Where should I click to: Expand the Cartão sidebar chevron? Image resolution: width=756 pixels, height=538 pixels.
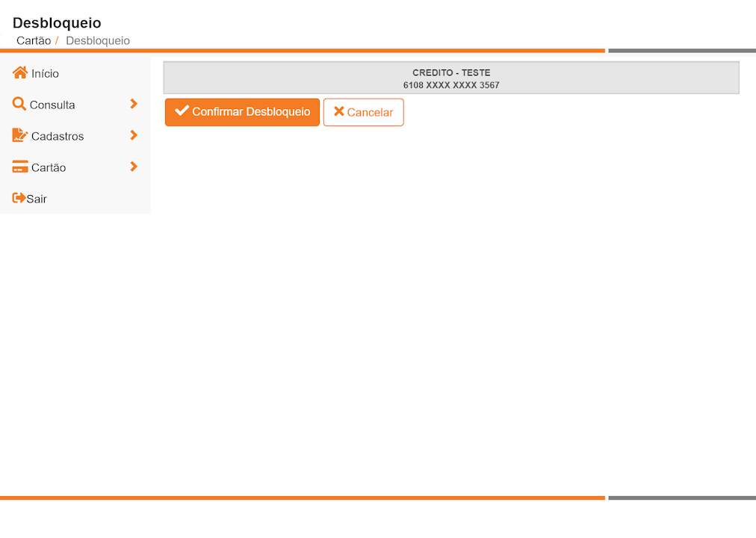point(134,167)
